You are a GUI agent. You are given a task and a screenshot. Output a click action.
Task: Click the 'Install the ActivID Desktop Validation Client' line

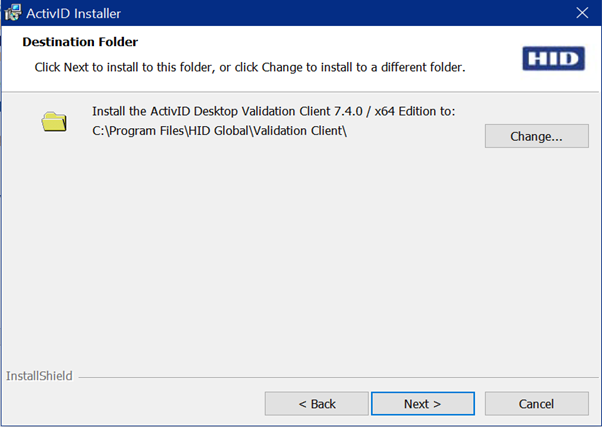(x=273, y=111)
